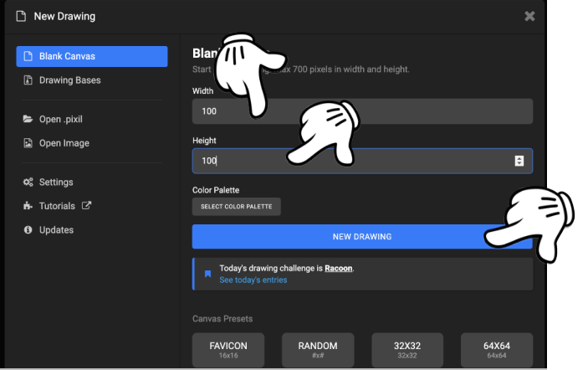The width and height of the screenshot is (588, 370).
Task: Click the gears icon beside Settings
Action: [x=28, y=182]
